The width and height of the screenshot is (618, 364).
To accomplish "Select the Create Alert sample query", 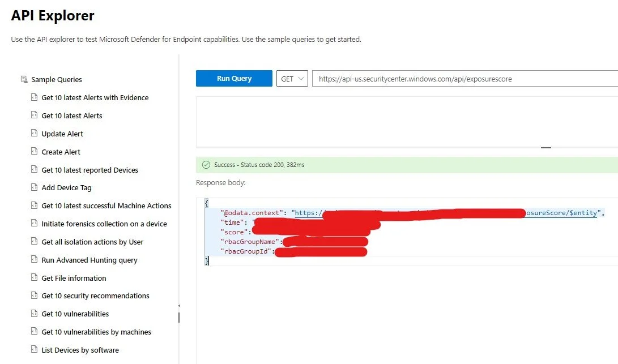I will 61,152.
